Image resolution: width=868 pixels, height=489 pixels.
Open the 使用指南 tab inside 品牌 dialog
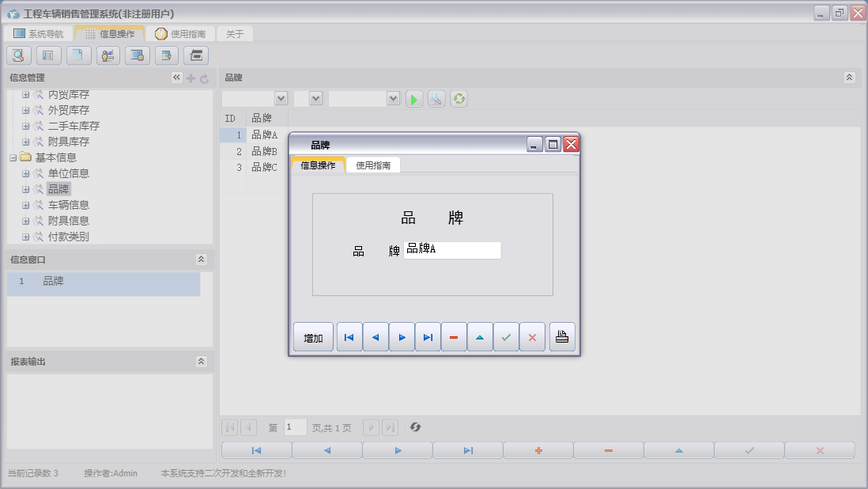[373, 165]
